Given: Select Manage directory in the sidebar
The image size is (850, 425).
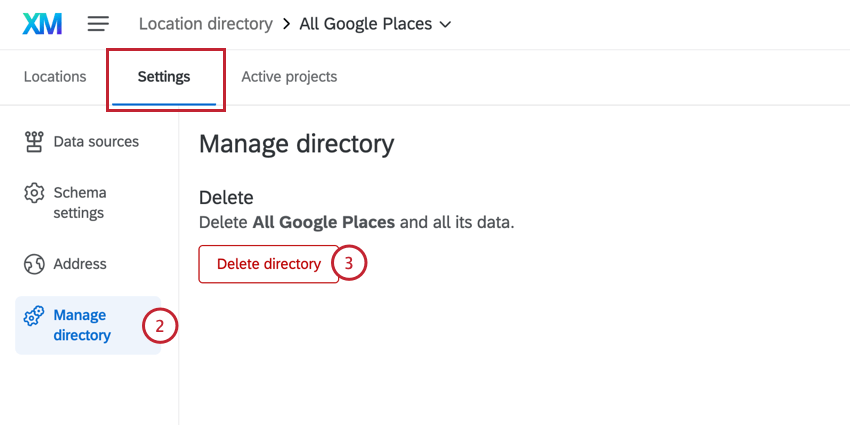Looking at the screenshot, I should tap(82, 325).
